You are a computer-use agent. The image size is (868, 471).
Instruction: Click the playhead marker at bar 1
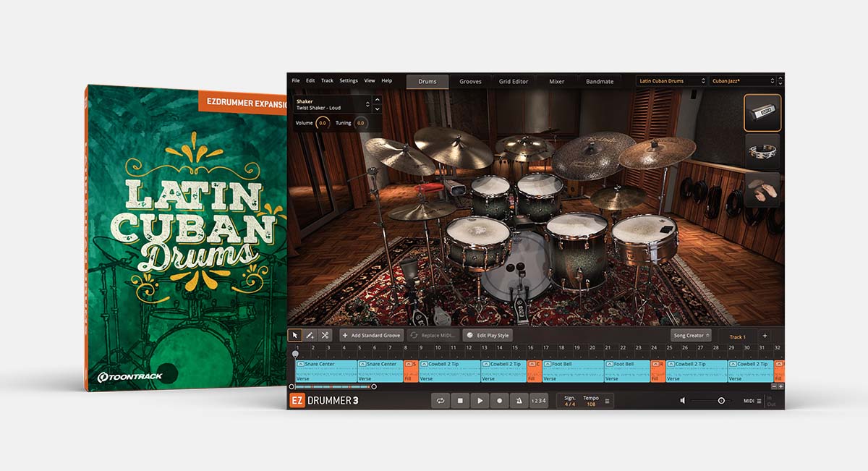click(294, 354)
